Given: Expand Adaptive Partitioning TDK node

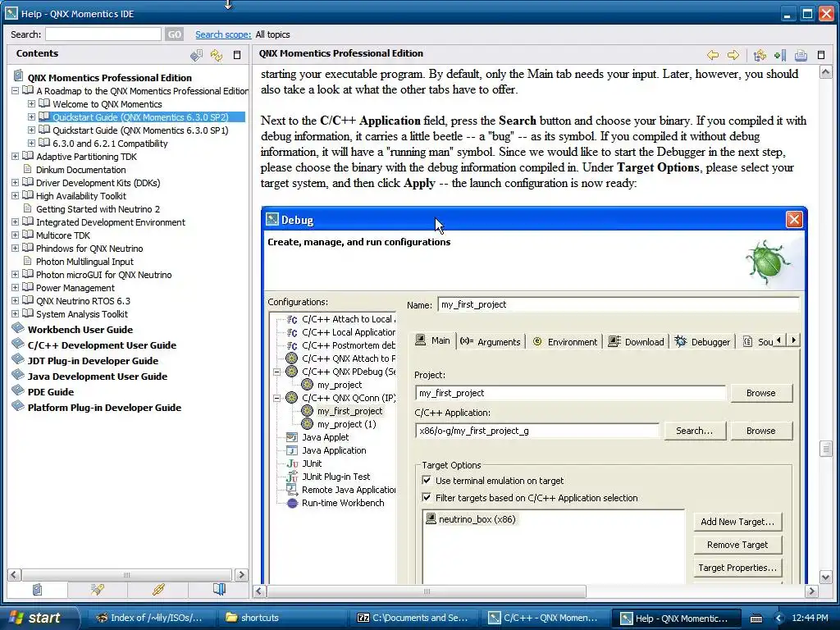Looking at the screenshot, I should [15, 157].
